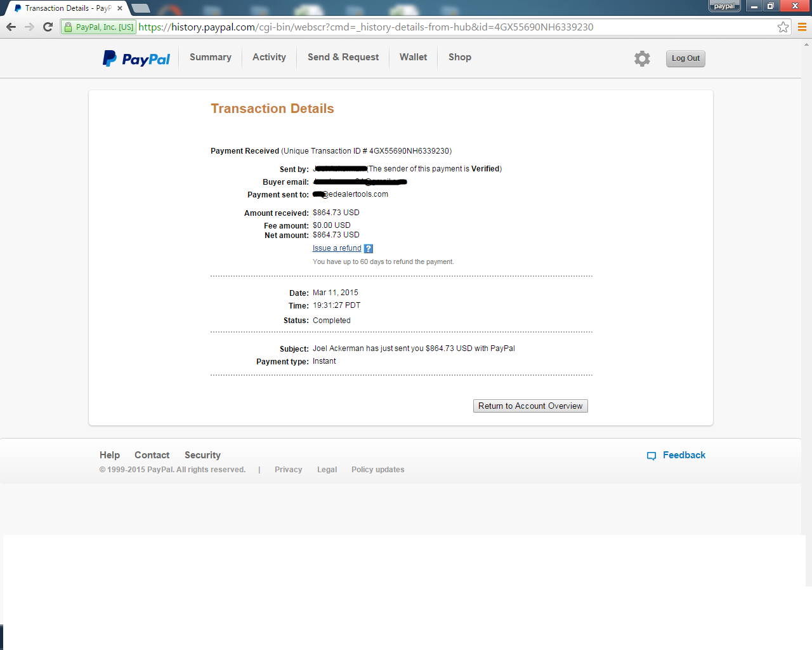
Task: Open Send & Request menu
Action: [x=343, y=57]
